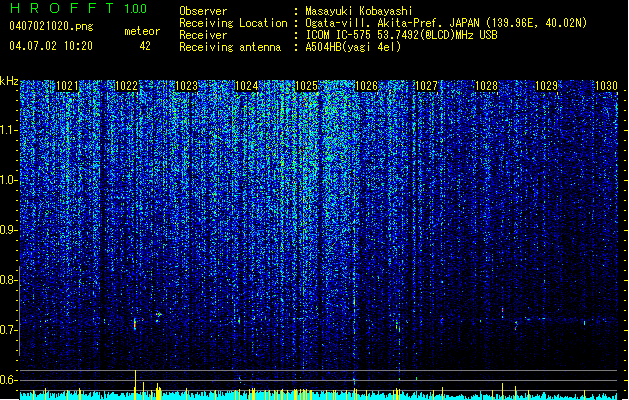Click the tallest yellow spike in bottom graph
The image size is (629, 400).
pos(136,384)
